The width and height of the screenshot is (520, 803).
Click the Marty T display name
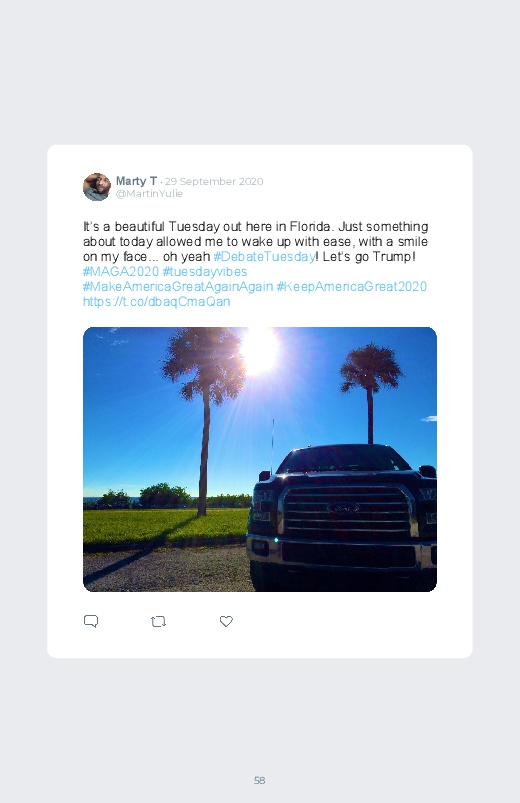tap(136, 181)
